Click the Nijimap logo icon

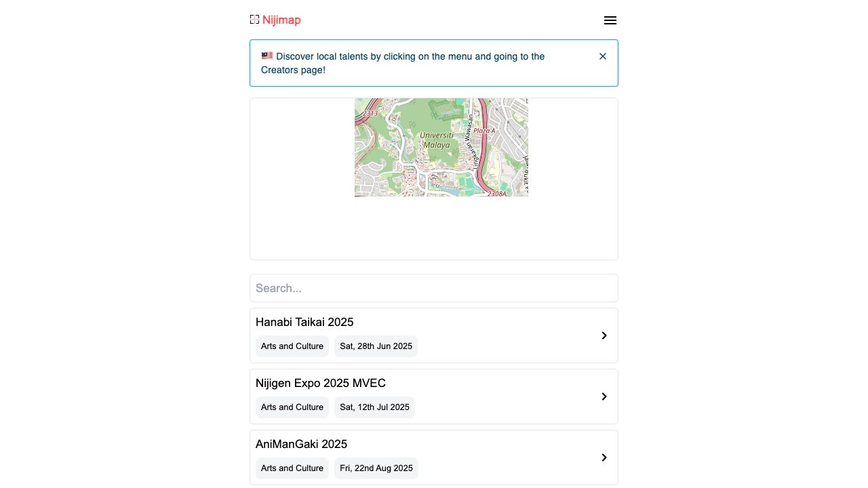pyautogui.click(x=254, y=20)
